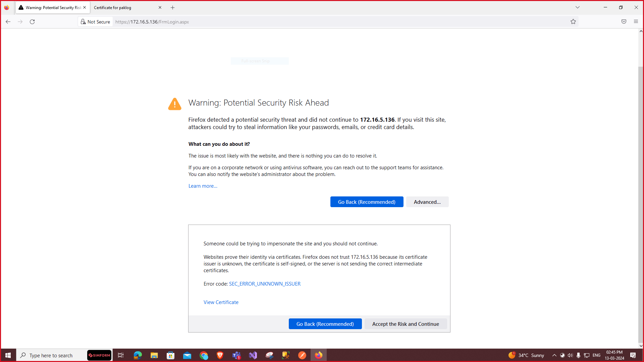The width and height of the screenshot is (644, 362).
Task: Bookmark this page with the star icon
Action: coord(573,21)
